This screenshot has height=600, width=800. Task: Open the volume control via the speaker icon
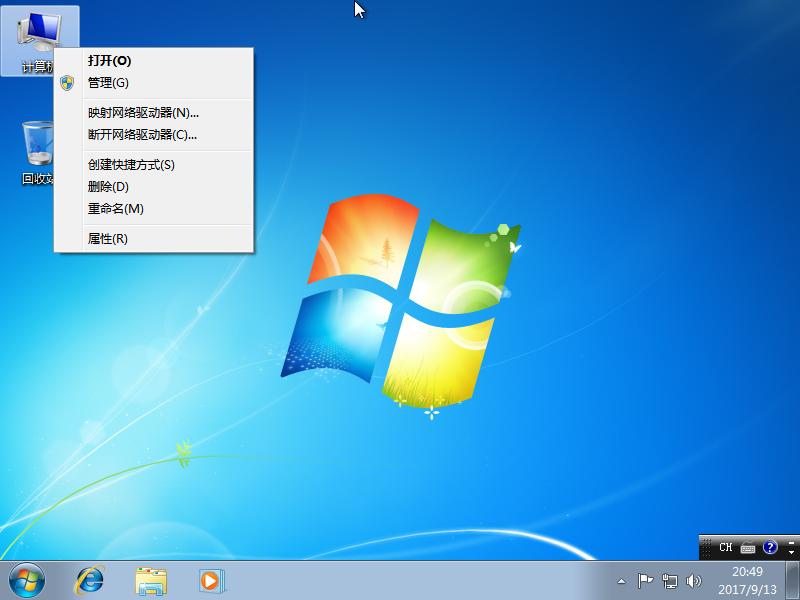[x=693, y=581]
